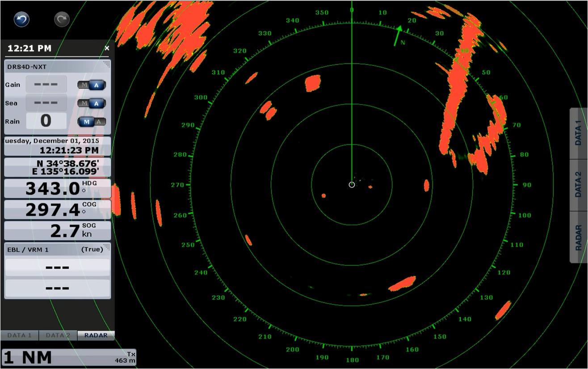
Task: Switch to bottom RADAR tab
Action: click(x=96, y=335)
